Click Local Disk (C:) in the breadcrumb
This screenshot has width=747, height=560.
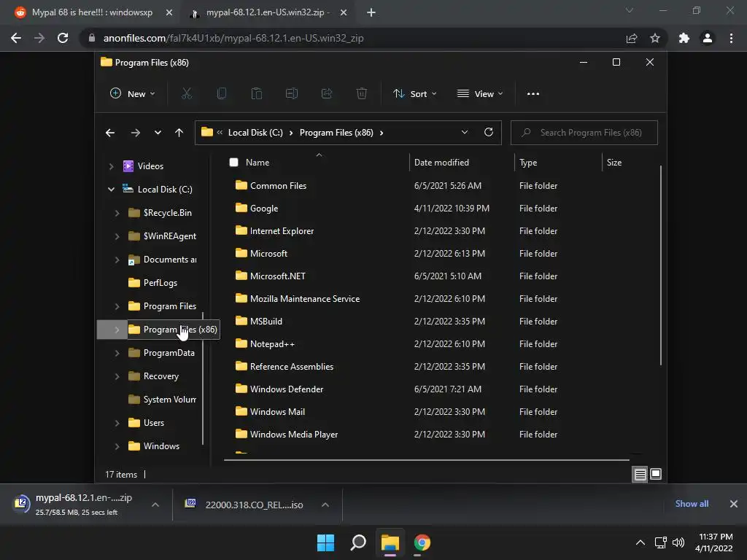[x=255, y=133]
